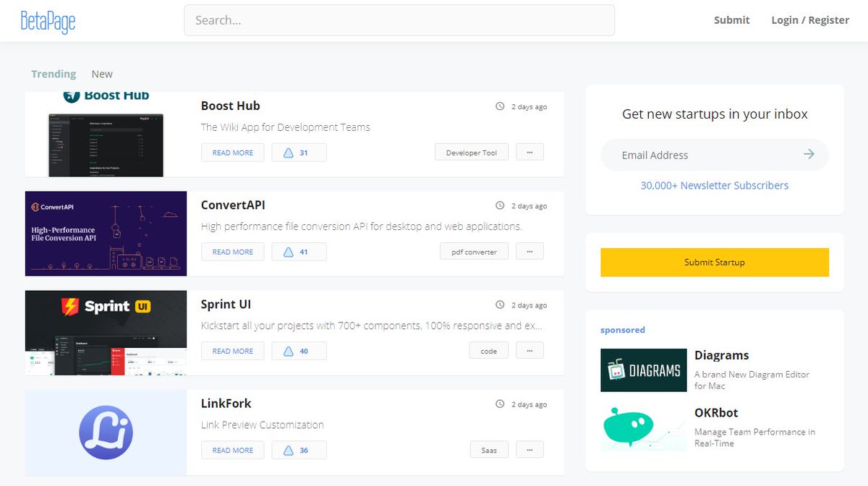This screenshot has width=868, height=486.
Task: Upvote Sprint UI with 40 votes
Action: pyautogui.click(x=299, y=351)
